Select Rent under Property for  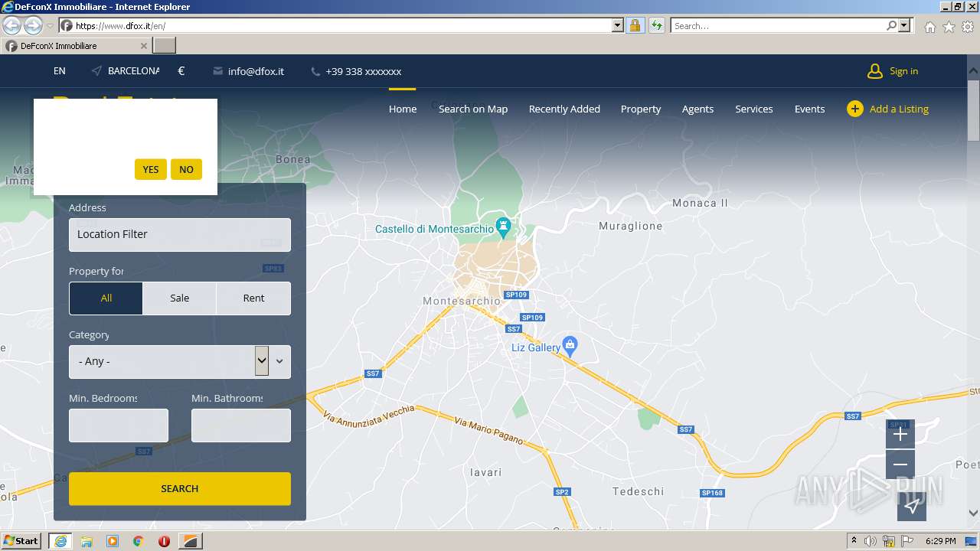253,298
